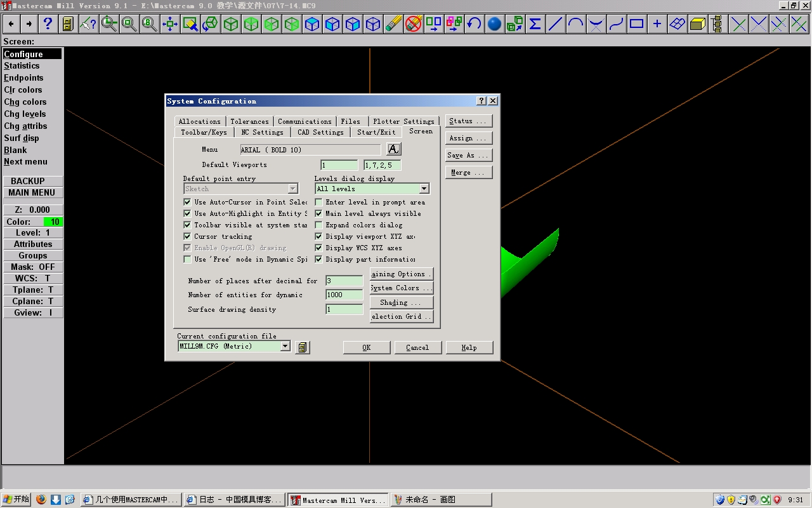
Task: Click the zoom icon showing number 8
Action: (150, 24)
